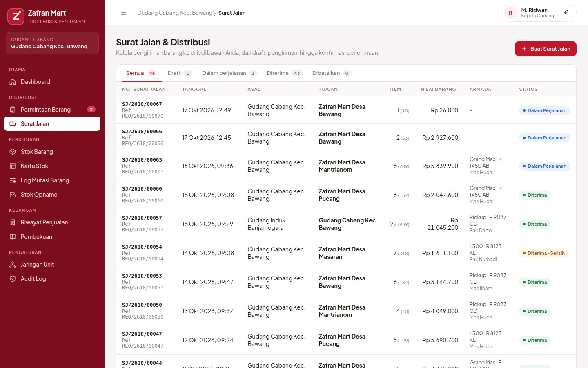Click the date 13 Okt 2026, 09:37

click(x=207, y=311)
